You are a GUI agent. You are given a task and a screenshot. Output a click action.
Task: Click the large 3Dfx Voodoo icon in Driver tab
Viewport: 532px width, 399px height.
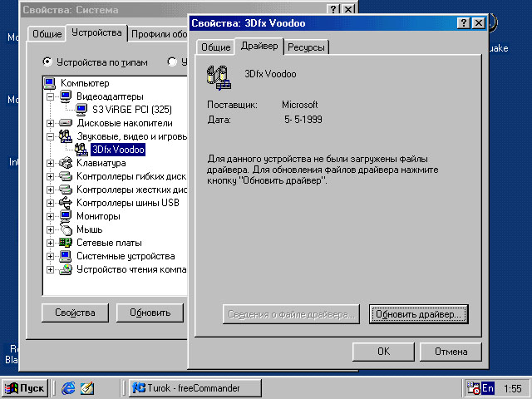click(219, 77)
